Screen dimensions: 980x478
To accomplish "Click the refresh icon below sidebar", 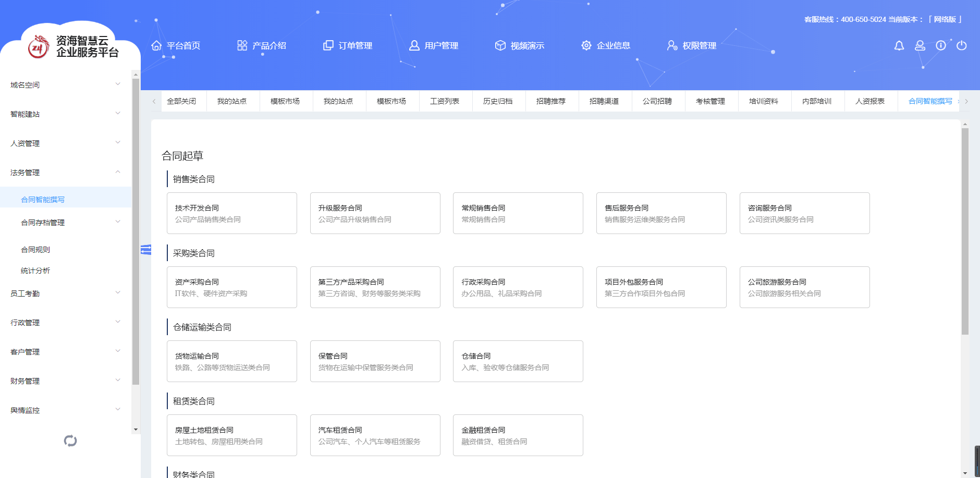I will (70, 441).
